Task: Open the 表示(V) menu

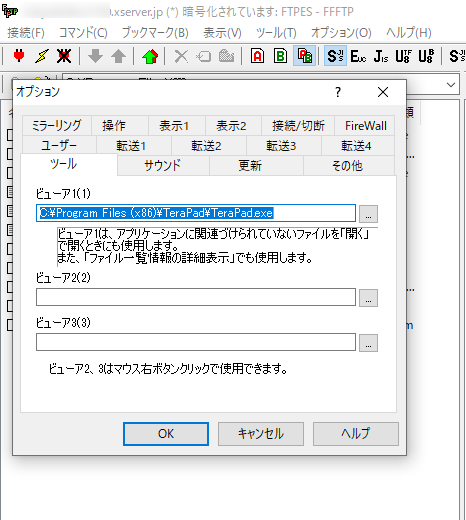Action: pos(222,33)
